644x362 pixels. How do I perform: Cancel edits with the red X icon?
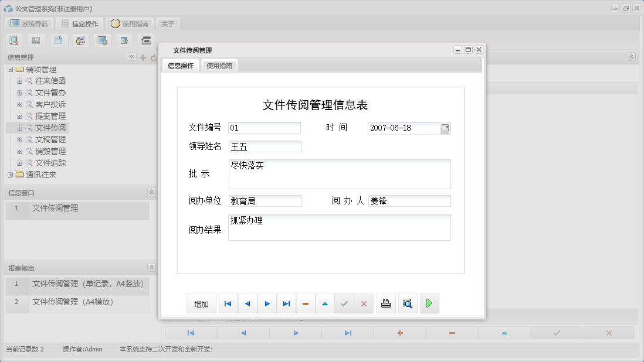coord(364,303)
